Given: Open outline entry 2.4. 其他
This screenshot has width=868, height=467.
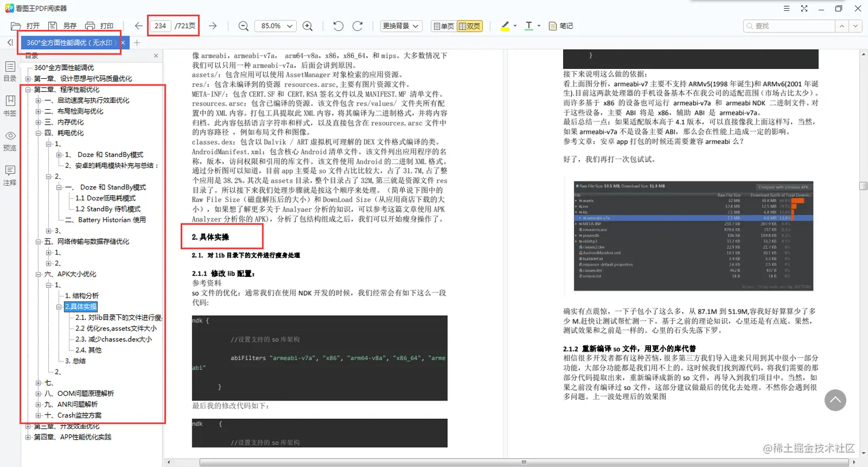Looking at the screenshot, I should 88,350.
